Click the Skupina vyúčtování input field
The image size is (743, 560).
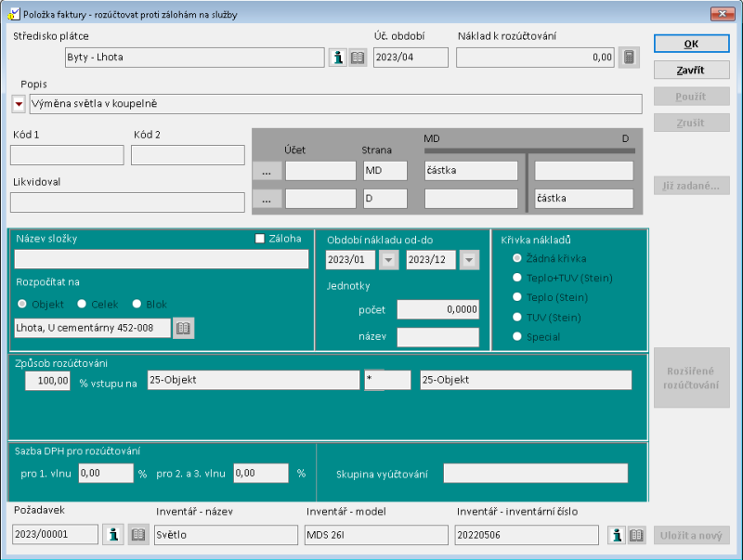click(x=535, y=474)
